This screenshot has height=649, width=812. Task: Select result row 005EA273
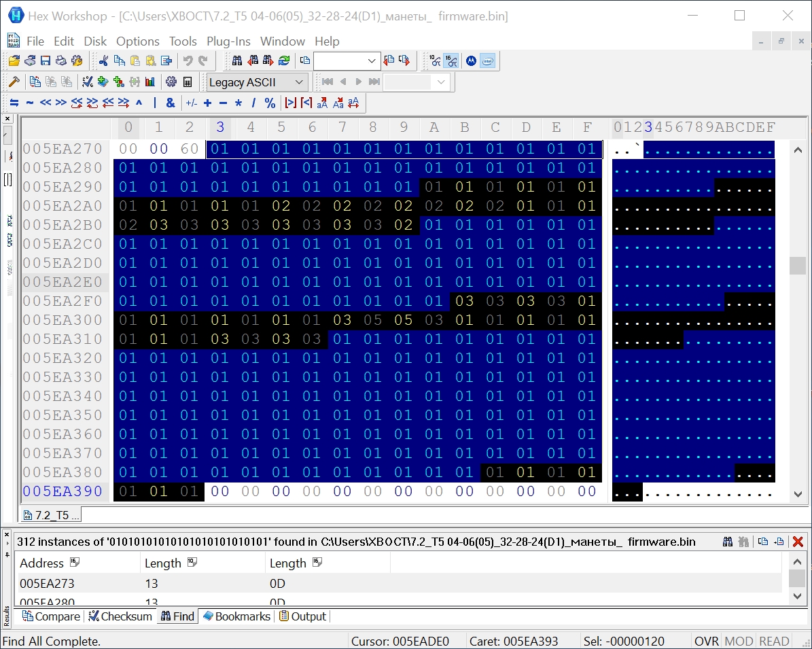[48, 583]
